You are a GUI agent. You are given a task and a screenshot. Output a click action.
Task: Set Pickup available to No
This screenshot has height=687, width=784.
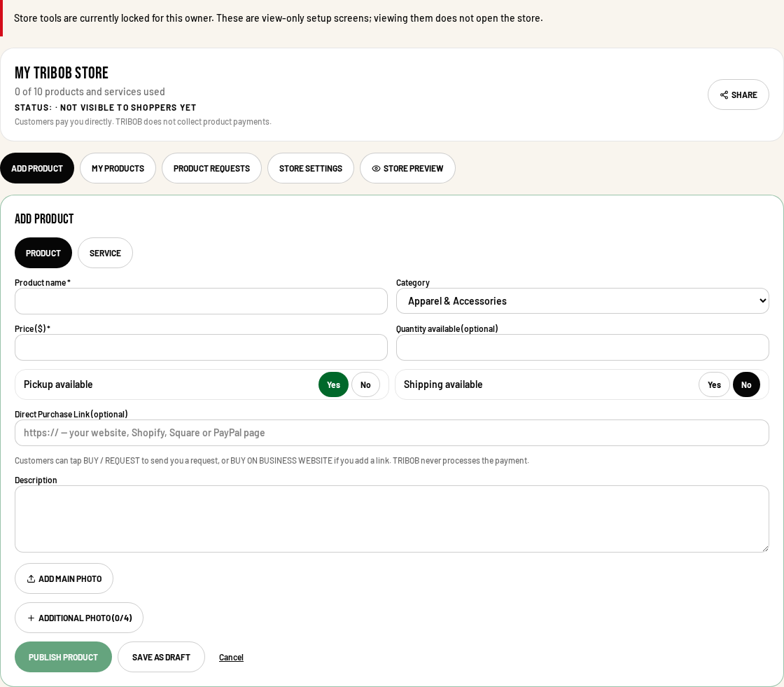point(365,384)
